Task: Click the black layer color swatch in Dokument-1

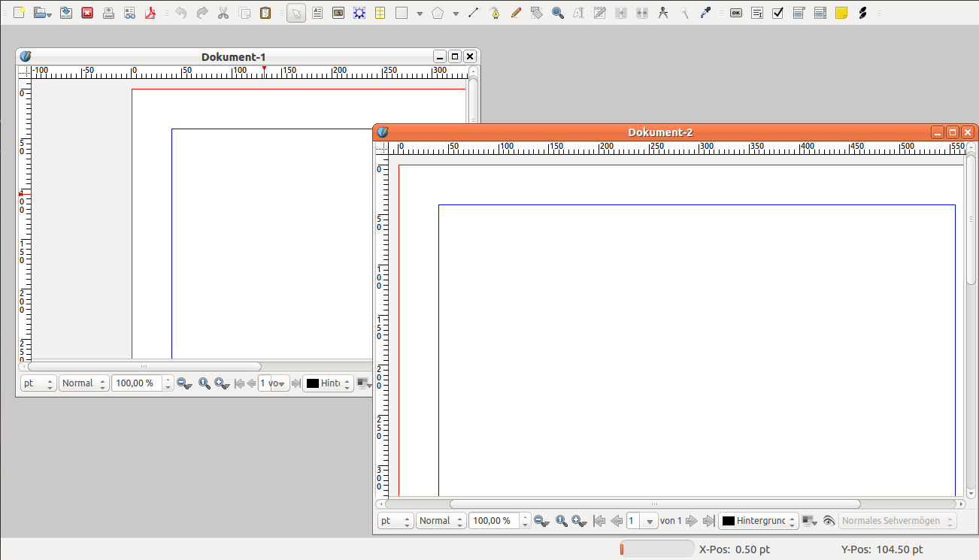Action: (x=313, y=383)
